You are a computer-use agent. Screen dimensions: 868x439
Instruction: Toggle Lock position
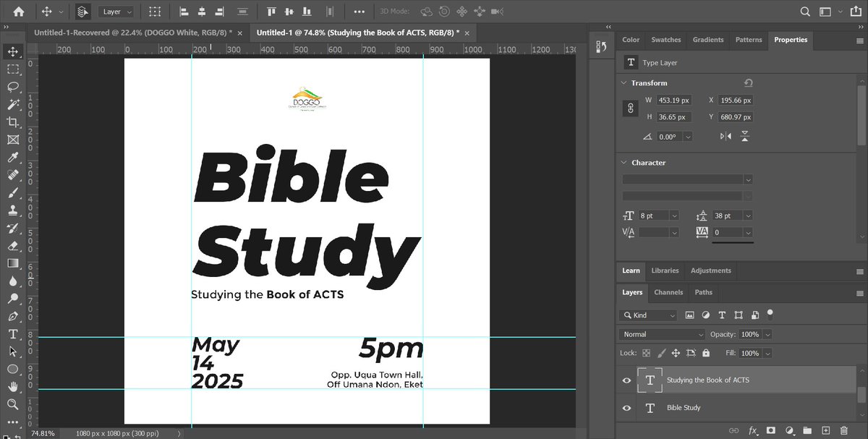(676, 353)
